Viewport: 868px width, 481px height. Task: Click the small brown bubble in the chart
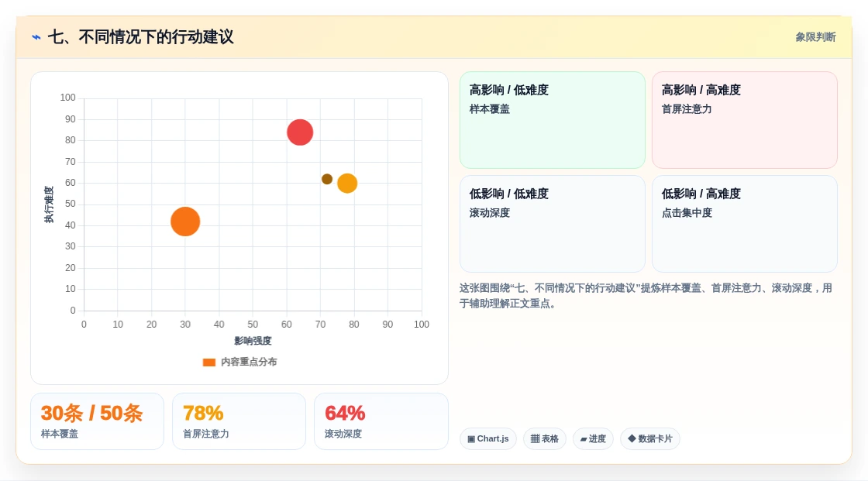pos(327,179)
